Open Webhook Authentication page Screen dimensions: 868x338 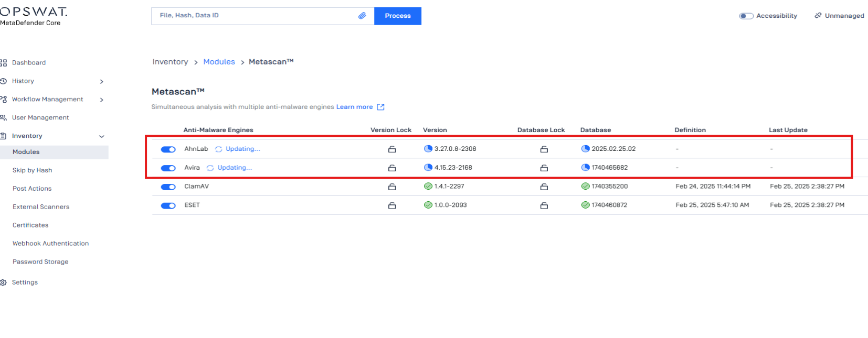51,244
